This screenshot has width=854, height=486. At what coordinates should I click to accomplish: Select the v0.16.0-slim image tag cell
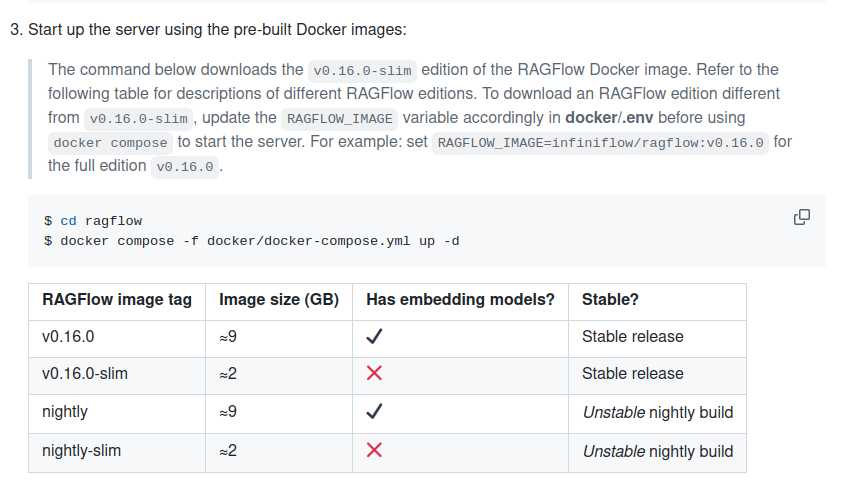pos(85,374)
